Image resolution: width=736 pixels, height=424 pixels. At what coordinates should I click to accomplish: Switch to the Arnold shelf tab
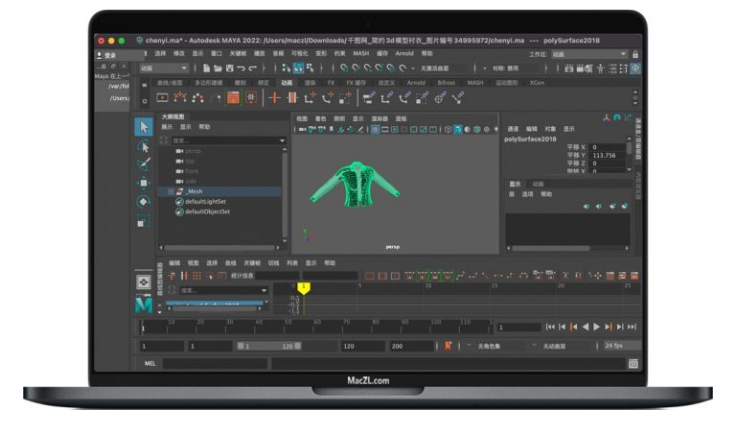(416, 83)
